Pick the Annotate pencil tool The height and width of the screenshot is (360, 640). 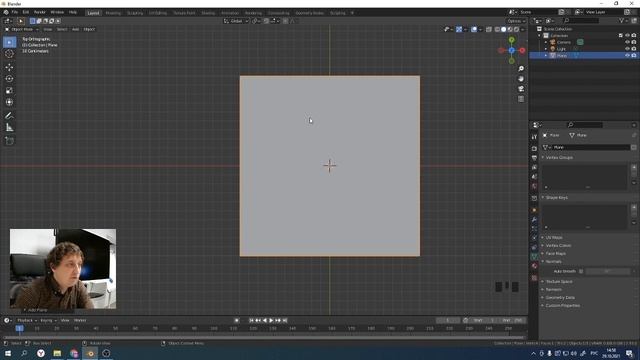(x=9, y=116)
